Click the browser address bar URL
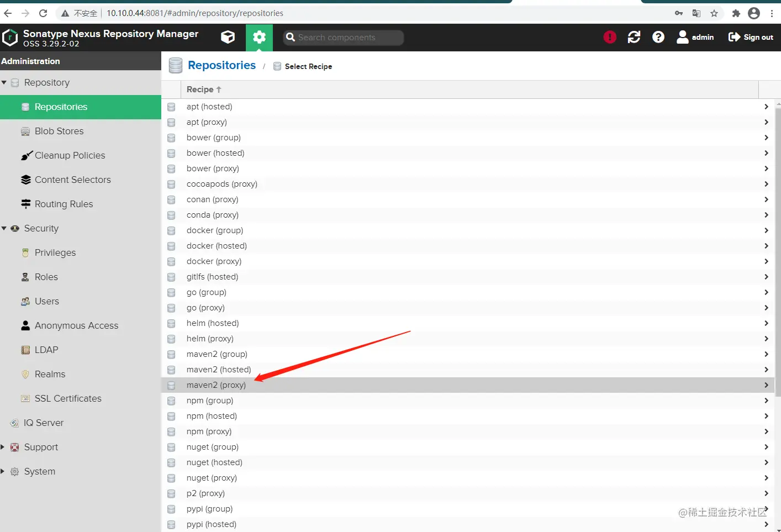The width and height of the screenshot is (781, 532). tap(195, 13)
